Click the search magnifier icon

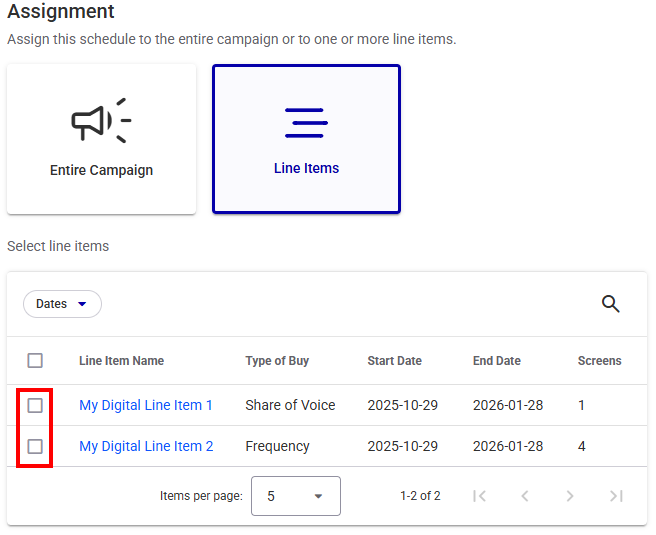coord(610,304)
